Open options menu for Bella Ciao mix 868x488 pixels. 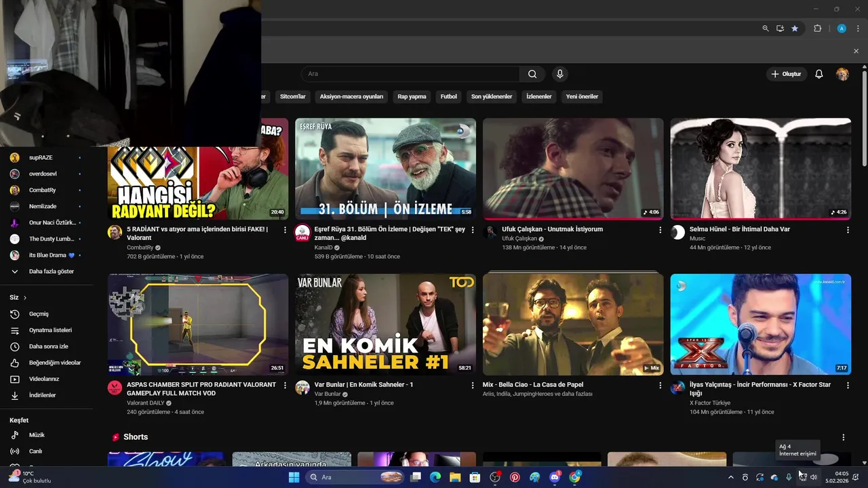point(660,385)
